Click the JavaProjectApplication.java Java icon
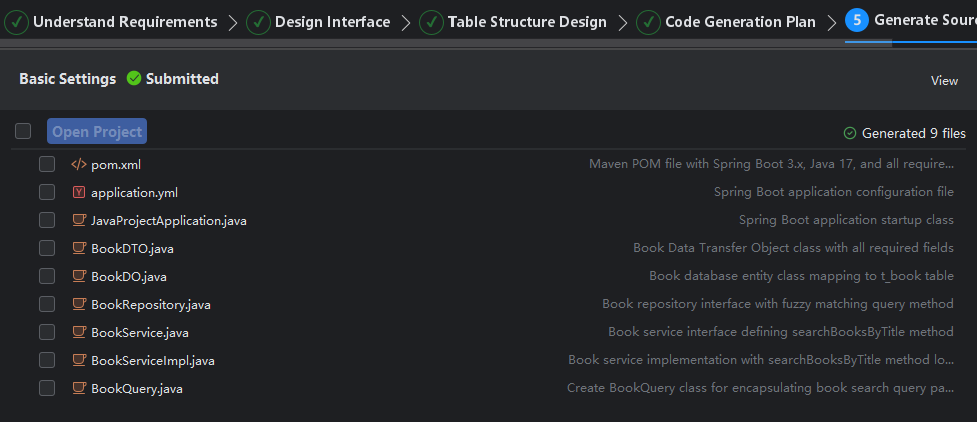The height and width of the screenshot is (422, 977). pyautogui.click(x=79, y=220)
